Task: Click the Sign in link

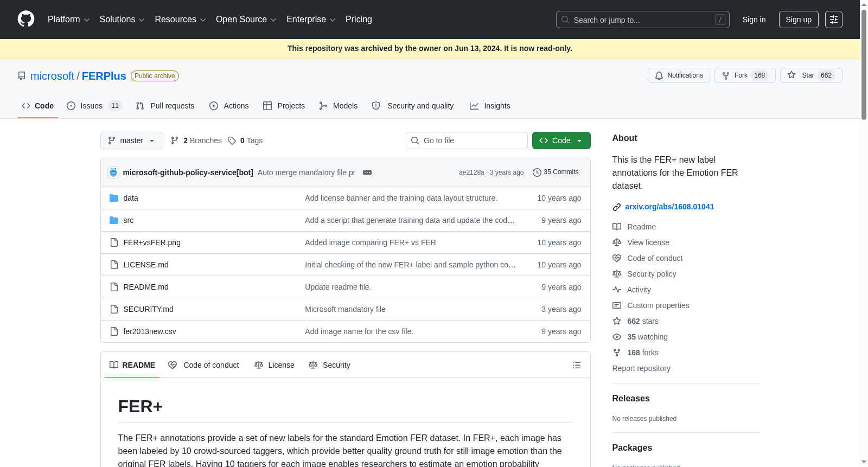Action: (754, 20)
